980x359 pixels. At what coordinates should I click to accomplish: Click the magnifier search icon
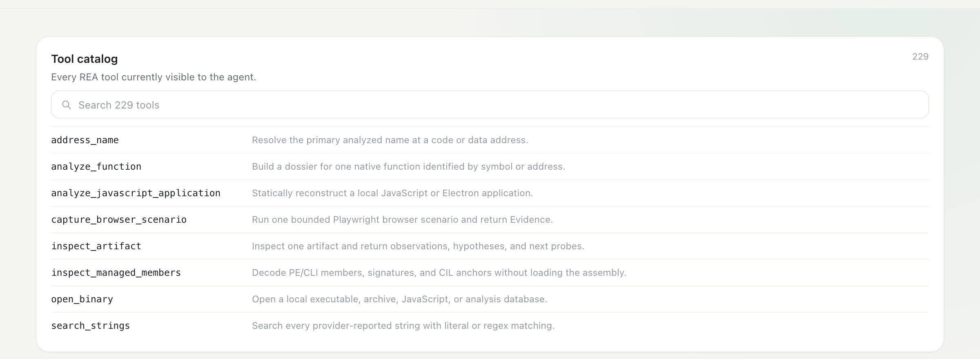pyautogui.click(x=67, y=105)
